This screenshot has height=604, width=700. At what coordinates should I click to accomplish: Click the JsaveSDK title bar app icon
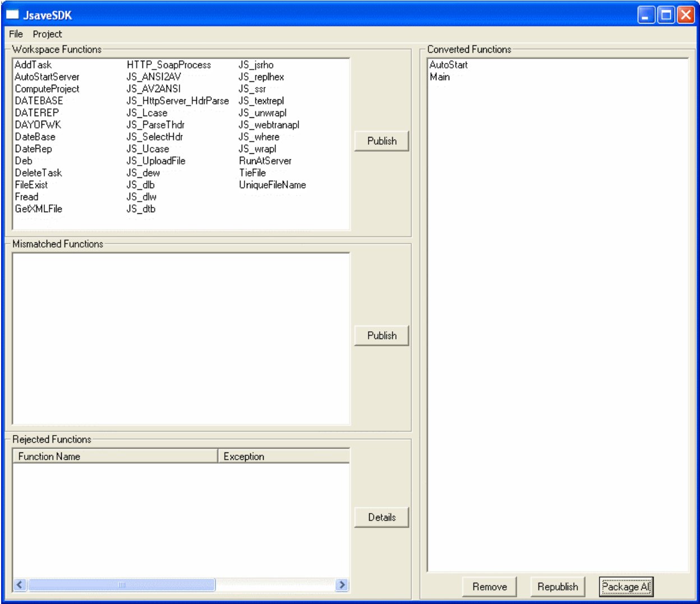point(12,15)
